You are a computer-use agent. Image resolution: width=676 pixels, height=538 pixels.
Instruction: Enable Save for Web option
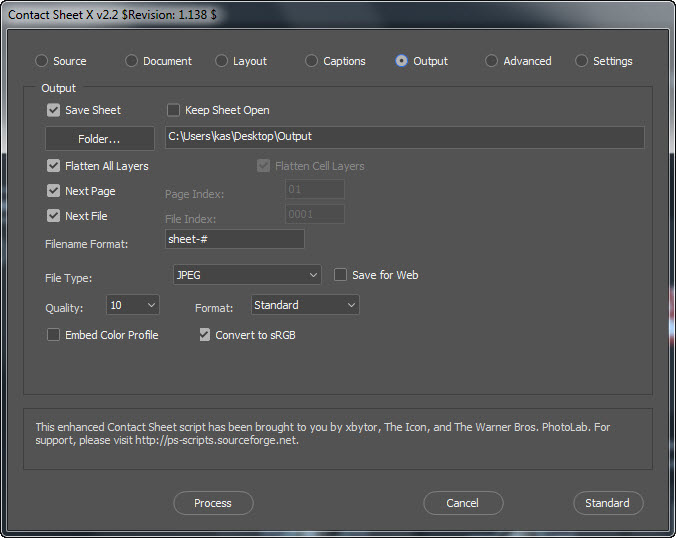tap(340, 275)
